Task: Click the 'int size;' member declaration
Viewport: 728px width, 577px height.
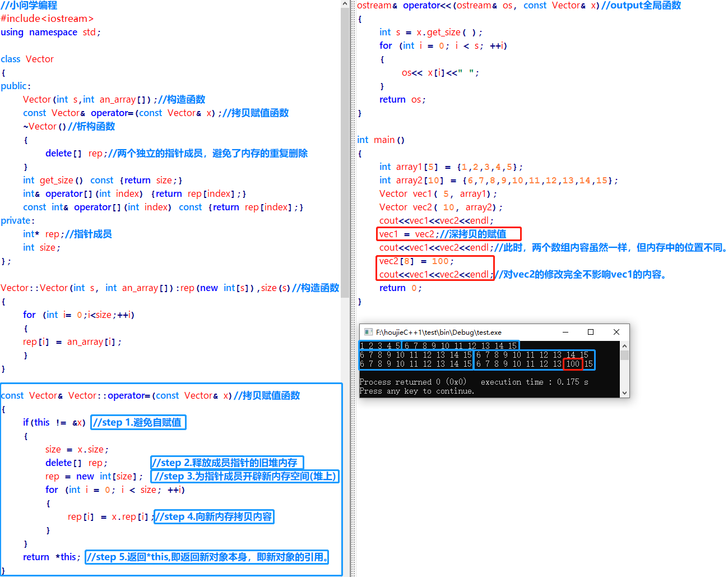Action: tap(41, 247)
